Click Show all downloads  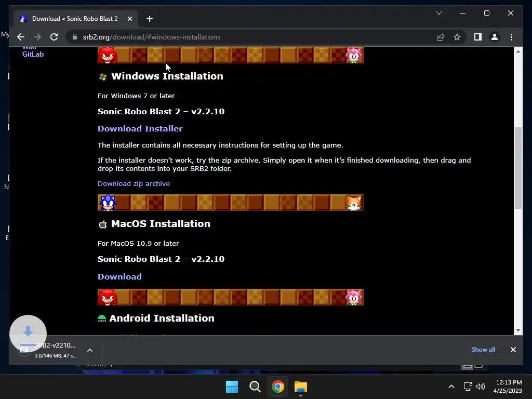483,350
